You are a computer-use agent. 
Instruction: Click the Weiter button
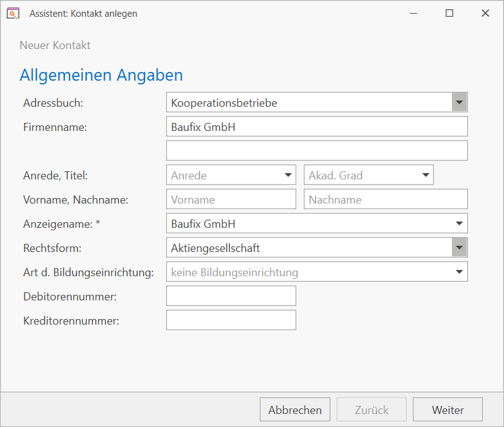pos(448,410)
